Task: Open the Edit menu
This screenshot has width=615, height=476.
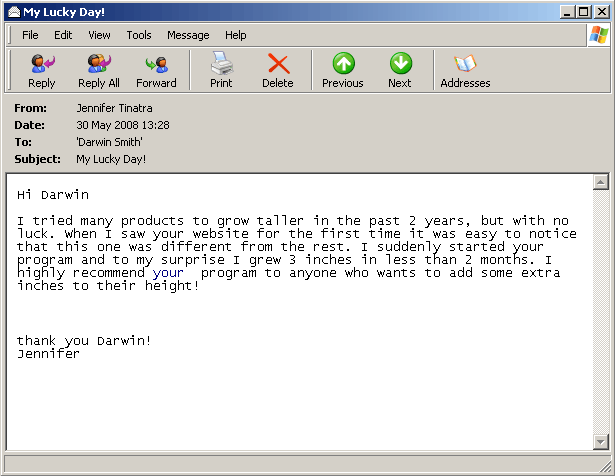Action: (63, 35)
